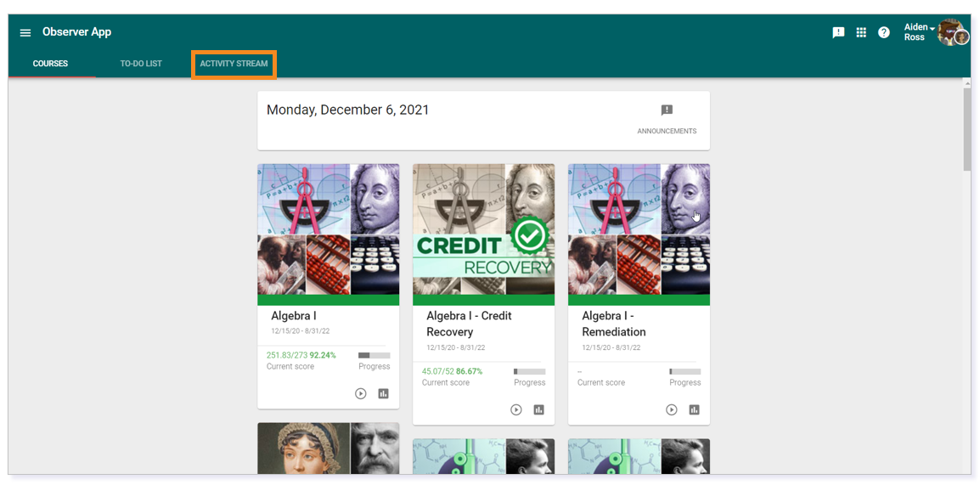Switch to the To-Do List tab
This screenshot has height=485, width=980.
pos(141,64)
